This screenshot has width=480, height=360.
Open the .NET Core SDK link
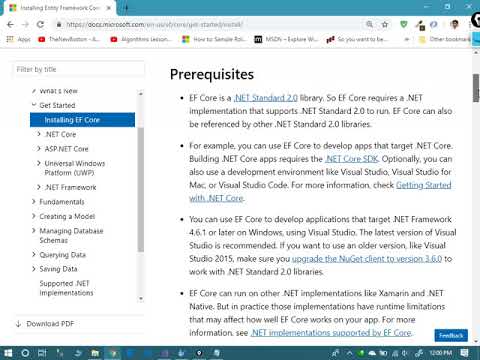[x=352, y=159]
